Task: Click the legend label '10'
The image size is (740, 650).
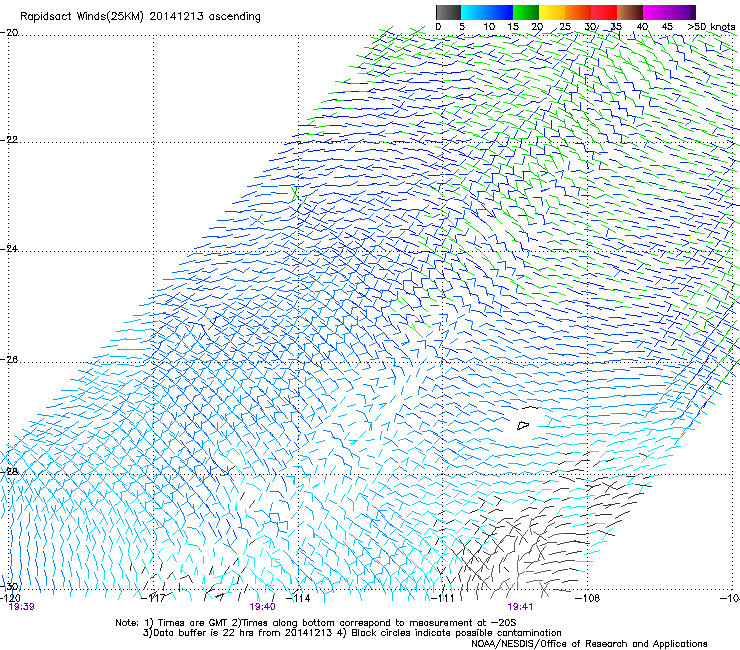Action: click(x=489, y=27)
